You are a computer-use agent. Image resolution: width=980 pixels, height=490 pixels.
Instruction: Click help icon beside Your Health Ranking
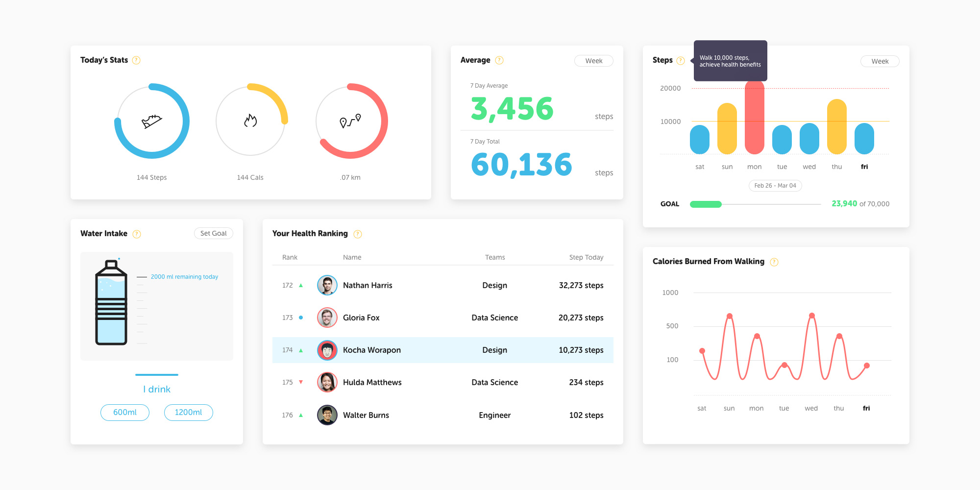pos(358,234)
